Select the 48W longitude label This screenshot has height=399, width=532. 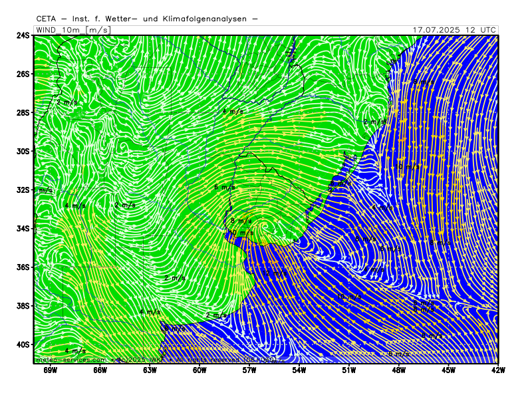click(x=398, y=370)
